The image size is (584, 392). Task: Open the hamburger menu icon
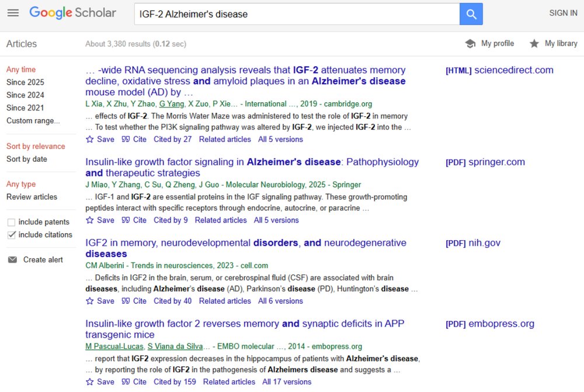(13, 13)
